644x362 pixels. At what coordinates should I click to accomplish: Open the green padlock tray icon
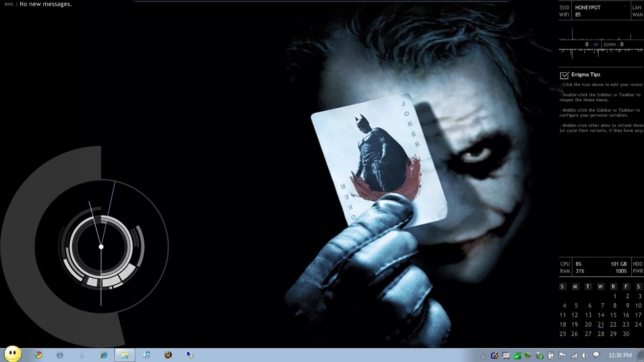(x=517, y=355)
